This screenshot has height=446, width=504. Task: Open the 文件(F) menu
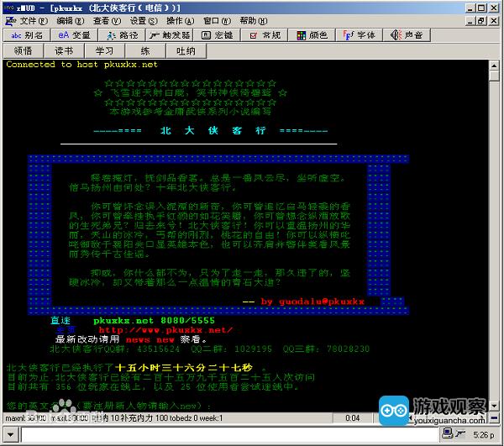[34, 21]
